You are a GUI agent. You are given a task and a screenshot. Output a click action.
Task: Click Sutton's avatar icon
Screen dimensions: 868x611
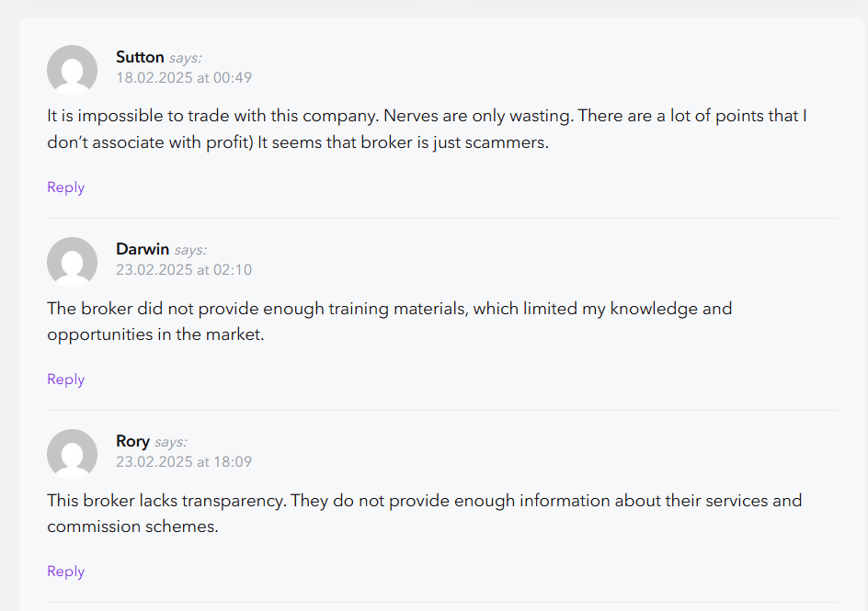[x=72, y=70]
